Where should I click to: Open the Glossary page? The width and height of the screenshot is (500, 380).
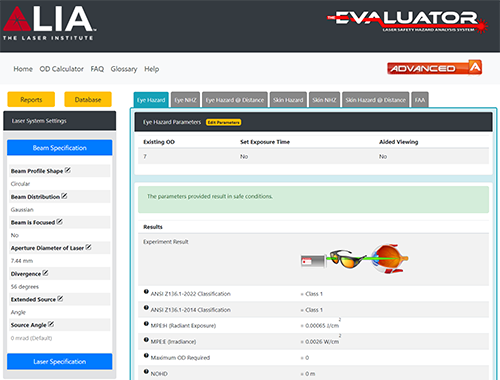[x=124, y=69]
